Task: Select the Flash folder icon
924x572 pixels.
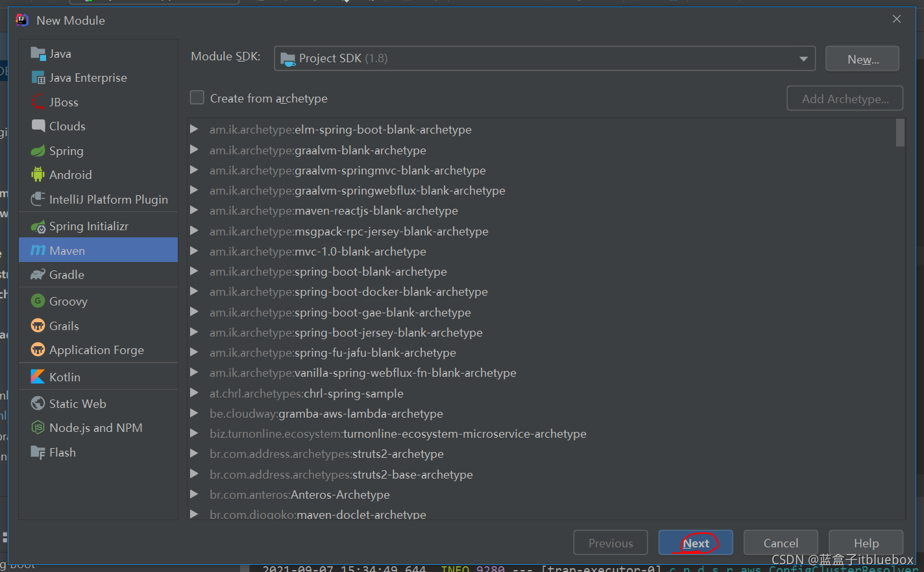Action: point(38,452)
